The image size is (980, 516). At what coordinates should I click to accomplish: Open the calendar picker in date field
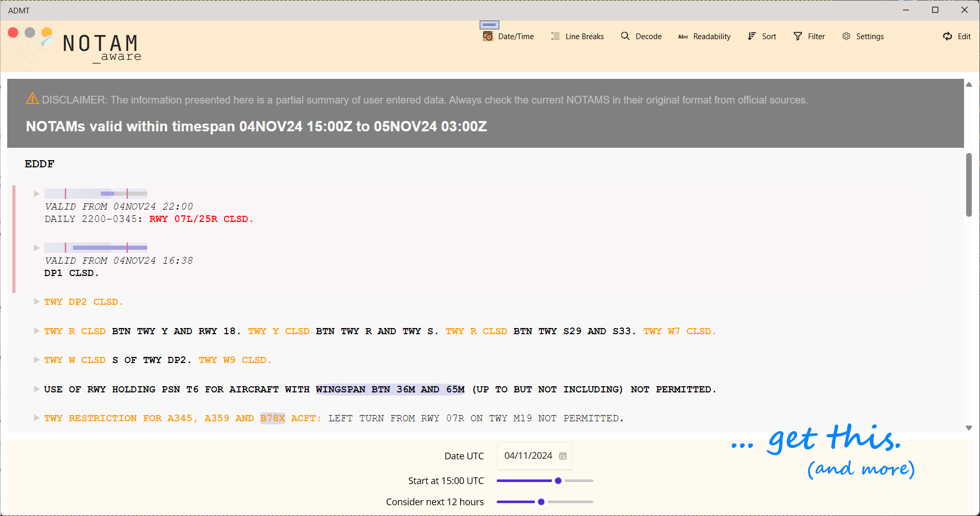click(x=563, y=456)
